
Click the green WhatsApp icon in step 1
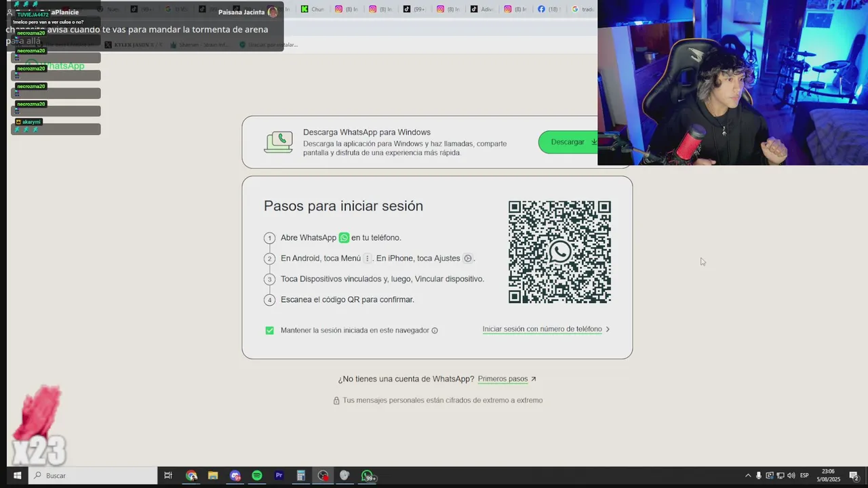pyautogui.click(x=344, y=238)
